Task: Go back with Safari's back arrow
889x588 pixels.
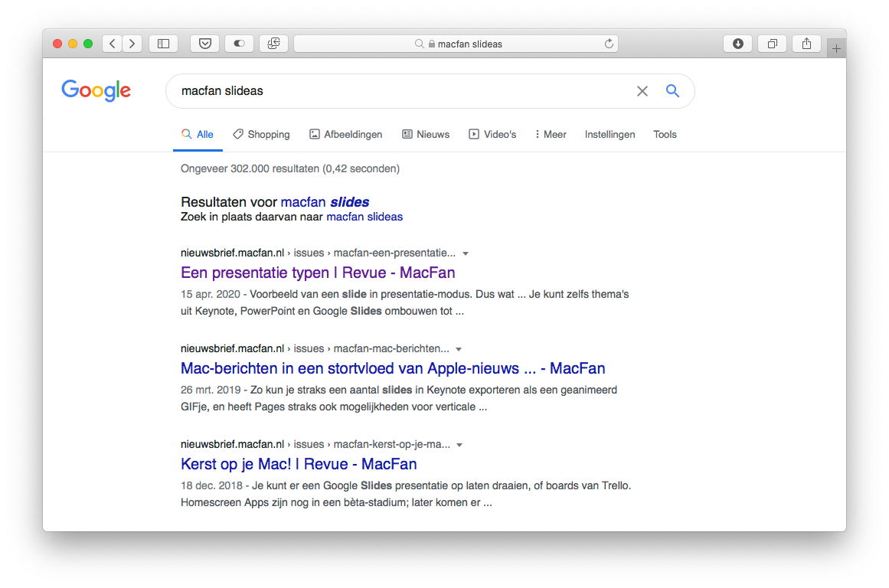Action: [113, 44]
